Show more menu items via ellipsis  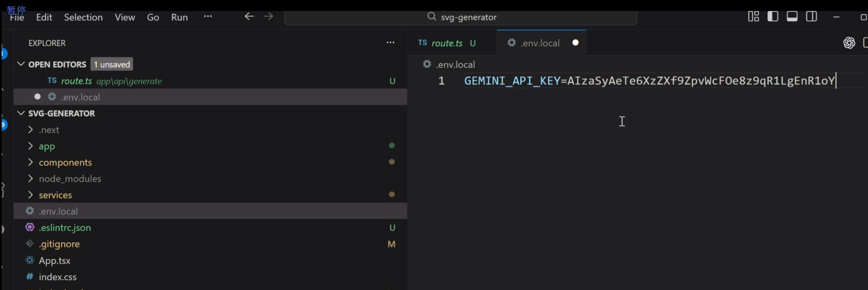tap(208, 16)
